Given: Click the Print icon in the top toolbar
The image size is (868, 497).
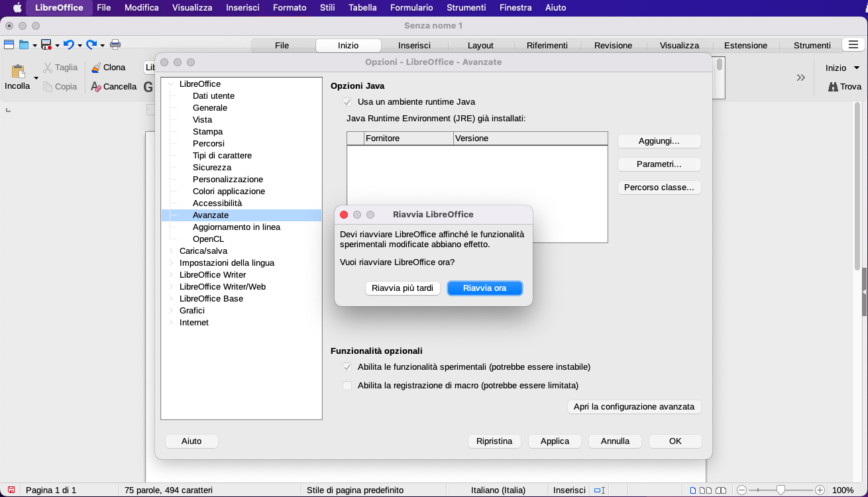Looking at the screenshot, I should pyautogui.click(x=115, y=44).
